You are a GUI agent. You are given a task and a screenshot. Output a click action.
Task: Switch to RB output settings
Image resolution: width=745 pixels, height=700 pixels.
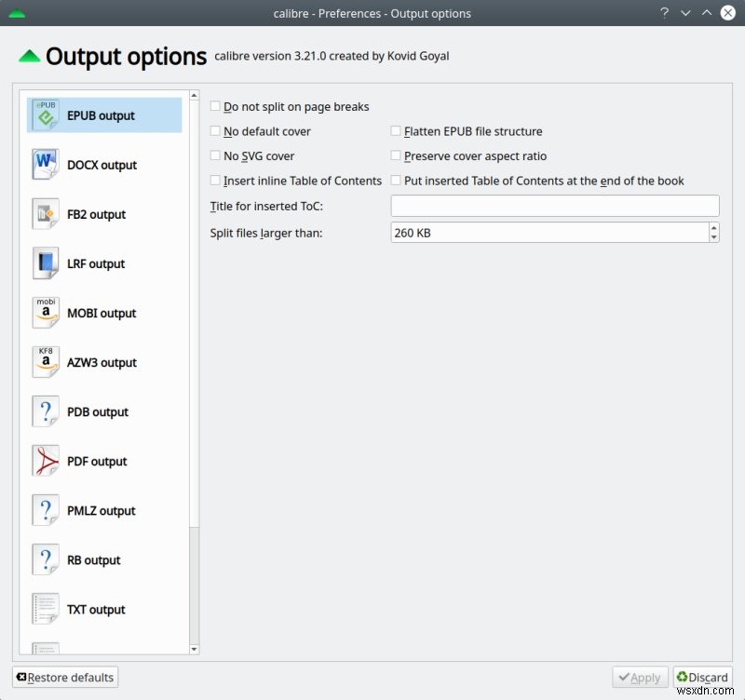pyautogui.click(x=93, y=560)
